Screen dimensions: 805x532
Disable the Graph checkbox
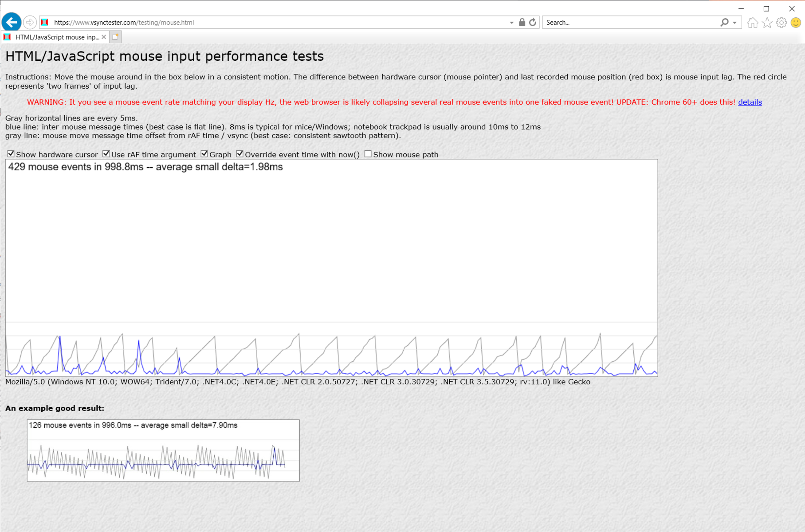click(204, 154)
